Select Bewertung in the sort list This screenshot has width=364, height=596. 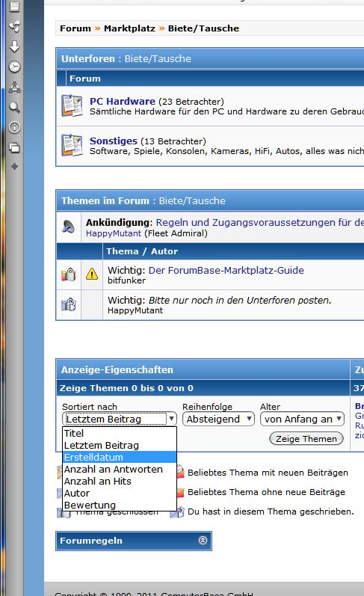[x=120, y=506]
